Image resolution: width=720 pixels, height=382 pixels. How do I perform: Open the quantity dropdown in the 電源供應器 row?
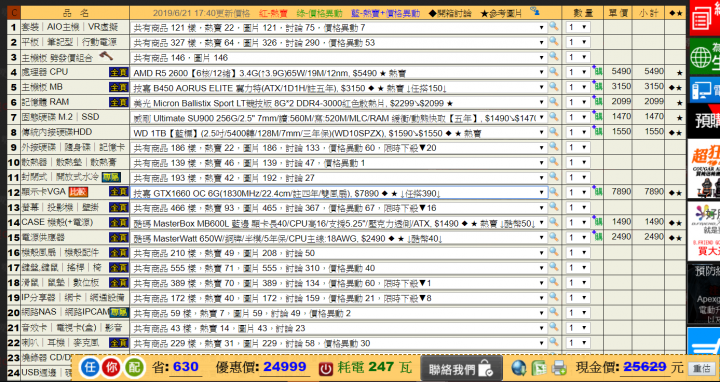click(578, 238)
